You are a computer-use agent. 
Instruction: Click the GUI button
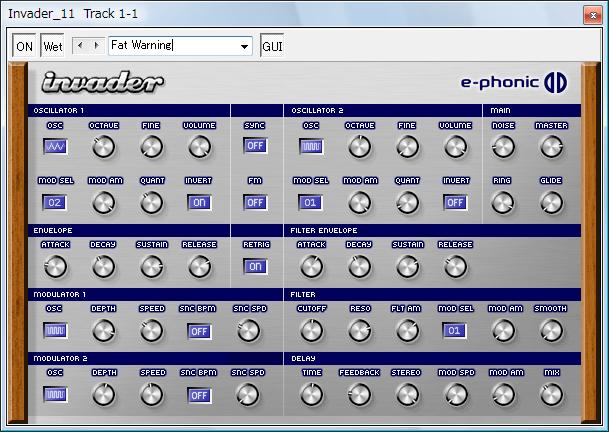pos(272,46)
